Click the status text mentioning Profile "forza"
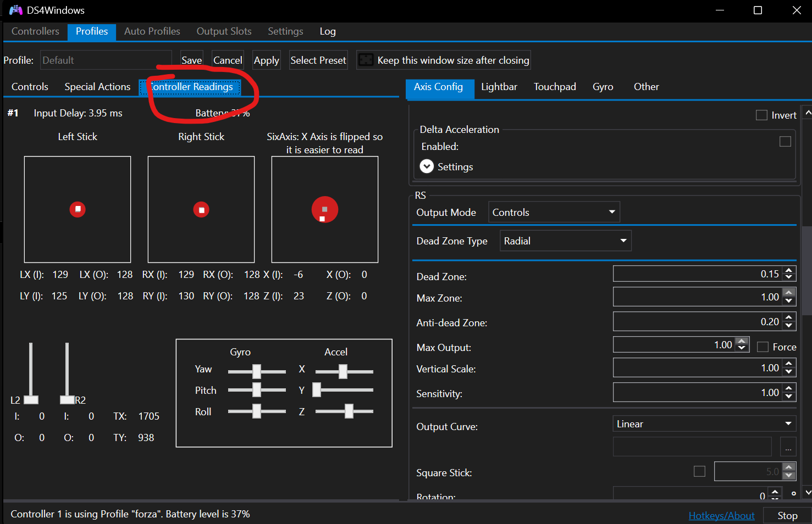The height and width of the screenshot is (524, 812). pyautogui.click(x=130, y=514)
